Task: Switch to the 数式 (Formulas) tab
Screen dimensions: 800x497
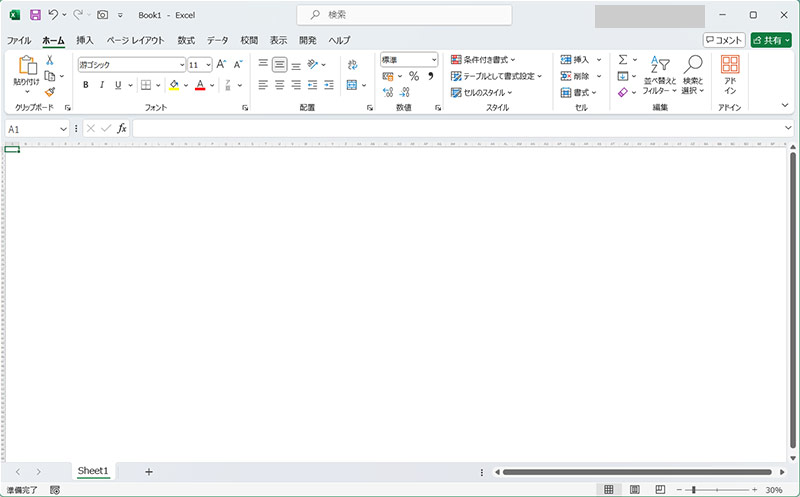Action: (186, 40)
